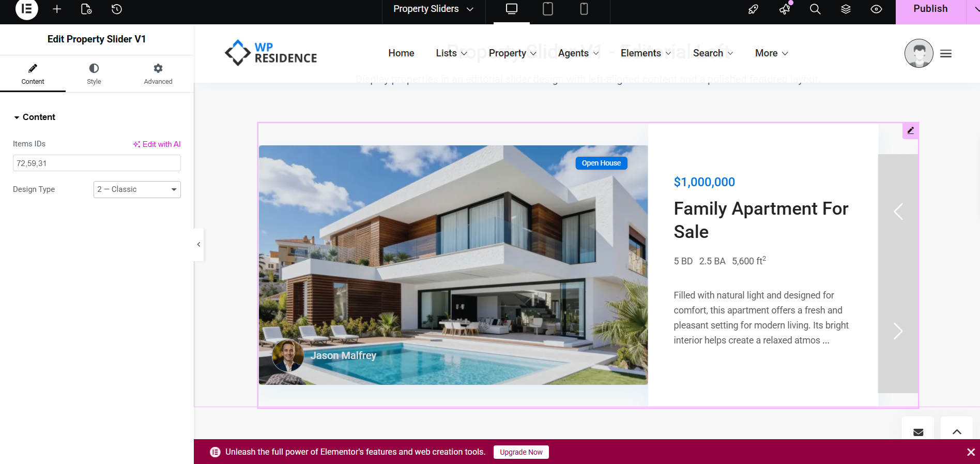Expand the Property Sliders page dropdown
980x464 pixels.
click(434, 9)
